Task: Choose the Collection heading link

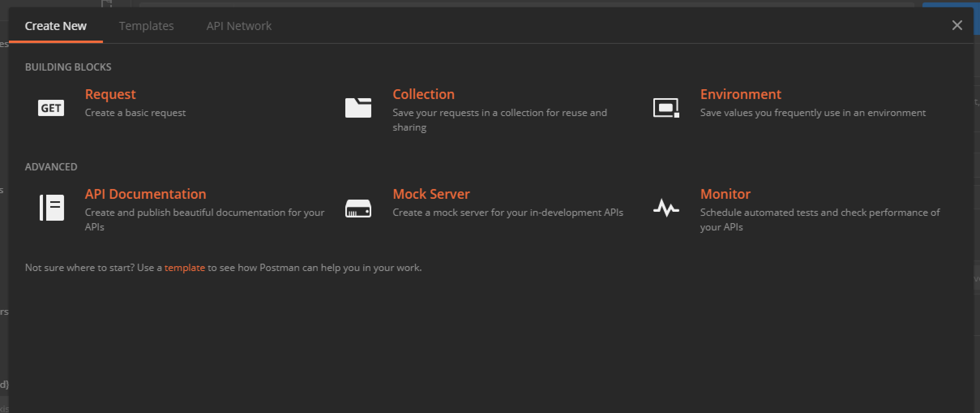Action: click(x=424, y=94)
